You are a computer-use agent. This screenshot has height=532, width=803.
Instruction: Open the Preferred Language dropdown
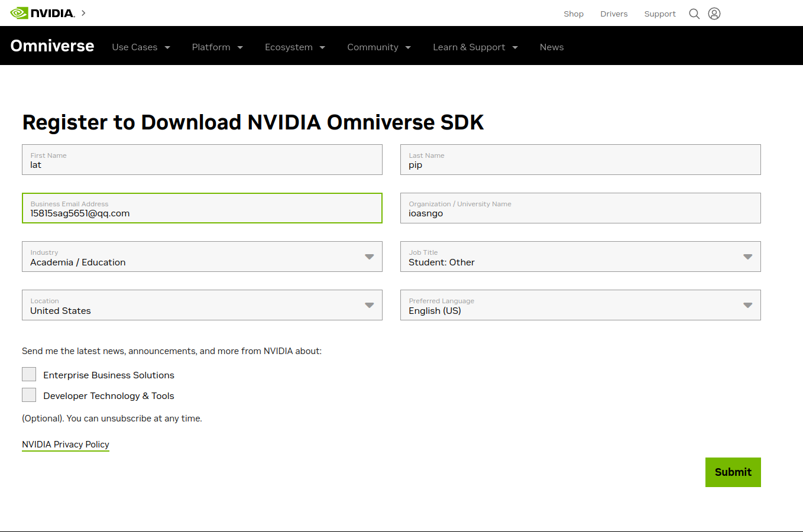pos(581,305)
